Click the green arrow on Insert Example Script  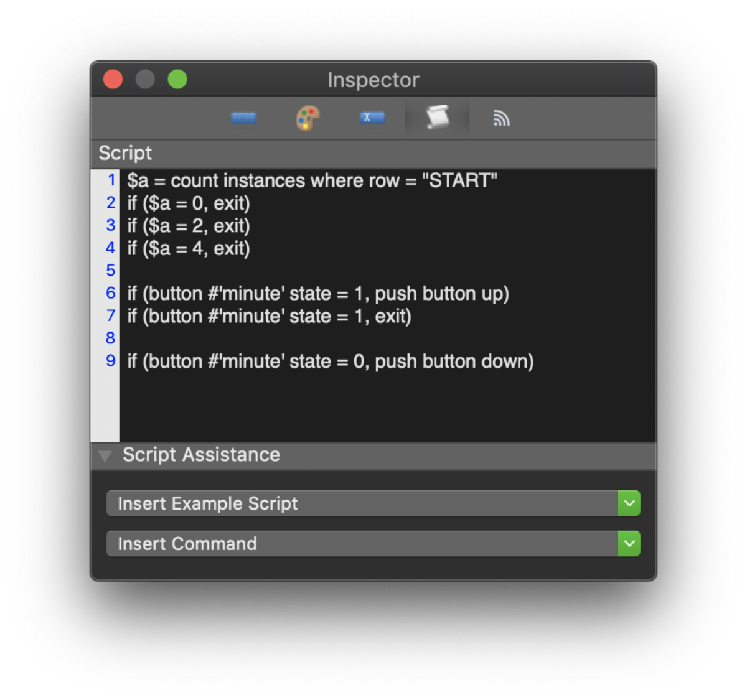629,503
